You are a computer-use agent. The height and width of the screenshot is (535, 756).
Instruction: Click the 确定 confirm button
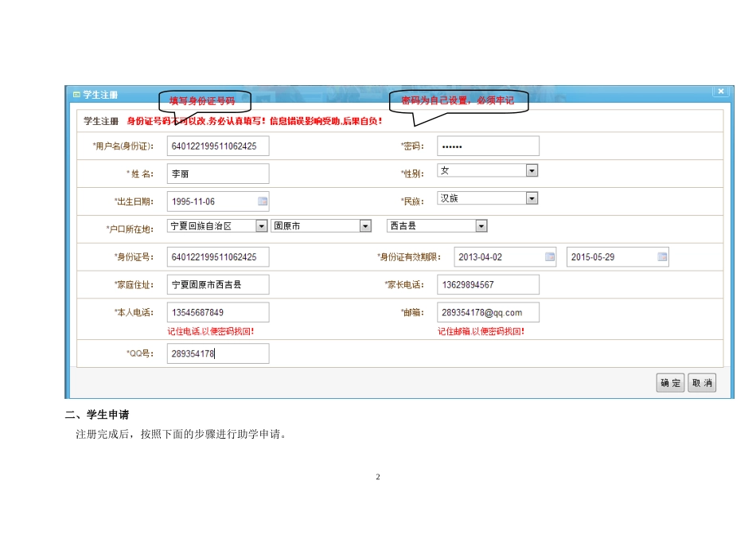[x=670, y=383]
